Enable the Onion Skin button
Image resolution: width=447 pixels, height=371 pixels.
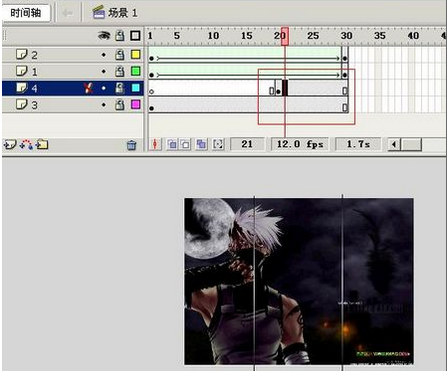point(172,144)
